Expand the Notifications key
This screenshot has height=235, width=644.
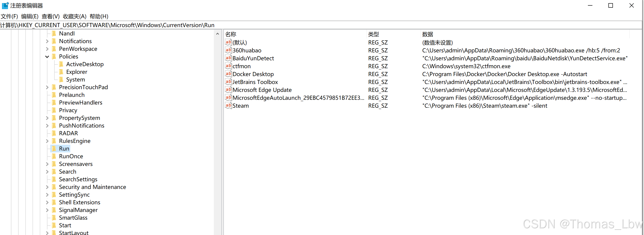[x=47, y=41]
